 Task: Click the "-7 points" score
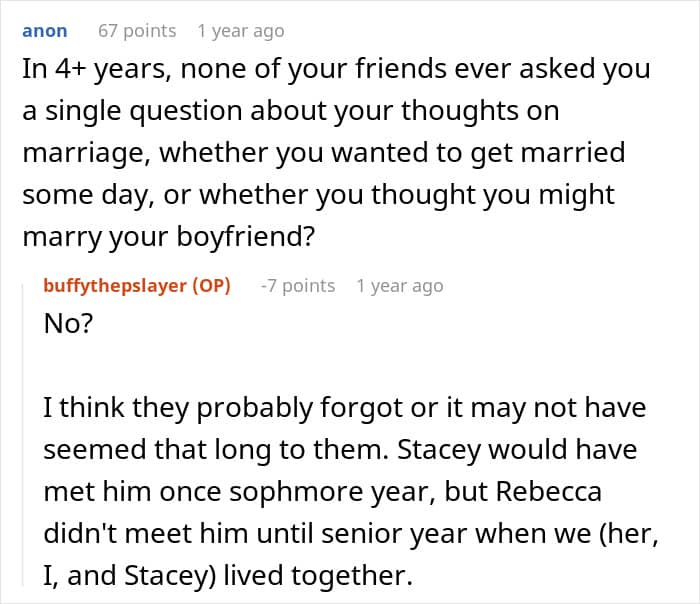[x=297, y=286]
